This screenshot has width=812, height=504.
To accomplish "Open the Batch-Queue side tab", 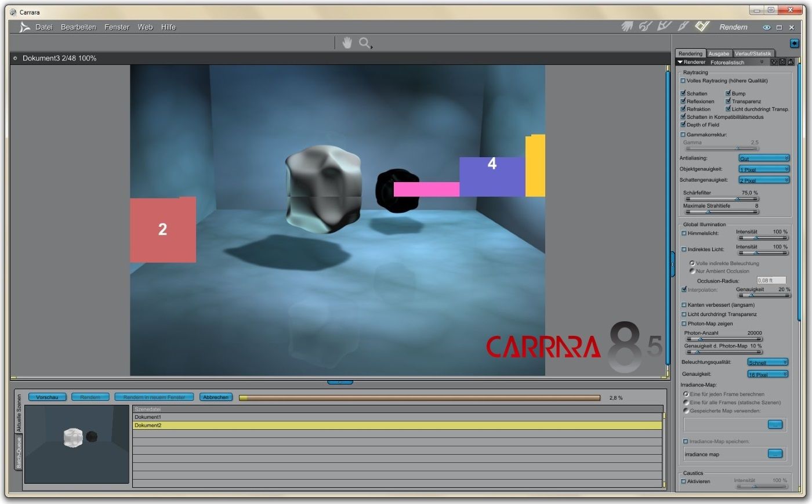I will pos(19,452).
